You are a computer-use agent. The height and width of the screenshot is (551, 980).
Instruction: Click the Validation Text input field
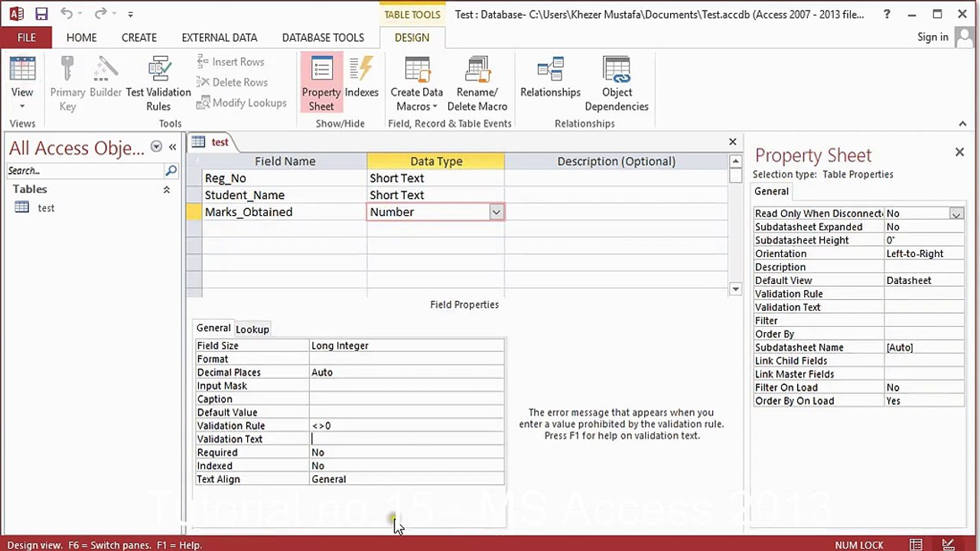click(x=406, y=439)
